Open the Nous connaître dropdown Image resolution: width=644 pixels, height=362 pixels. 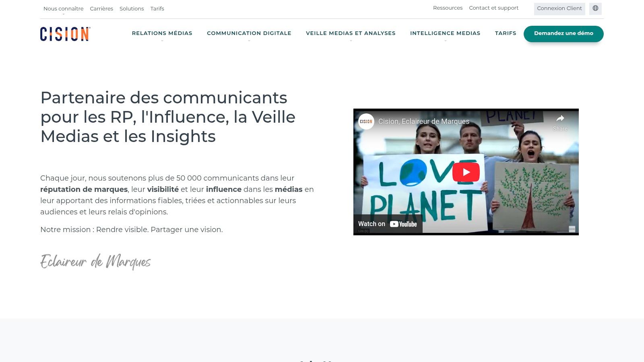pos(64,8)
